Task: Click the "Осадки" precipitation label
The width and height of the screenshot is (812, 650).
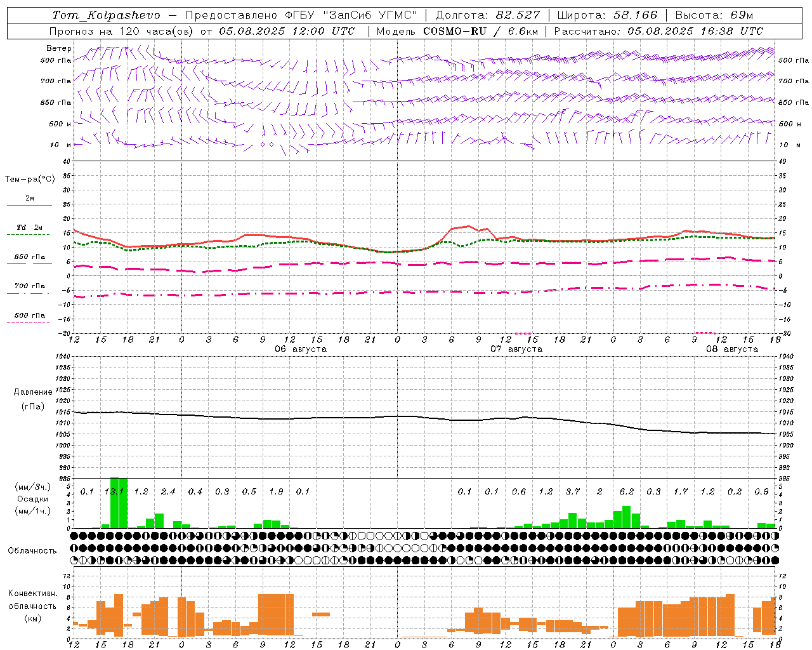Action: (33, 499)
